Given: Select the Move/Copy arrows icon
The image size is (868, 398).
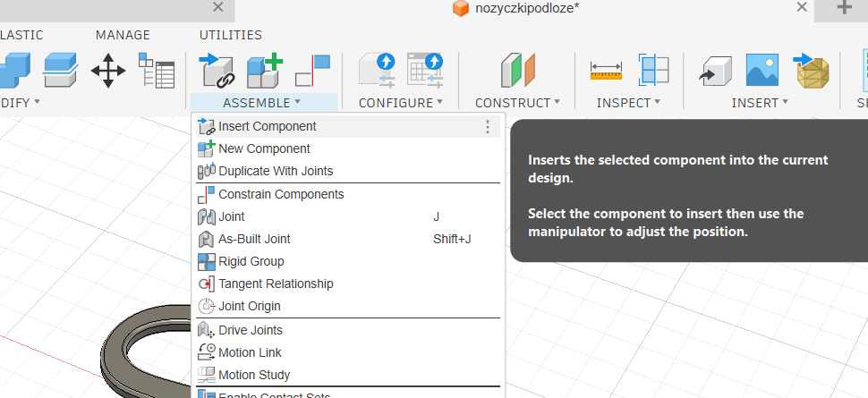Looking at the screenshot, I should [108, 70].
